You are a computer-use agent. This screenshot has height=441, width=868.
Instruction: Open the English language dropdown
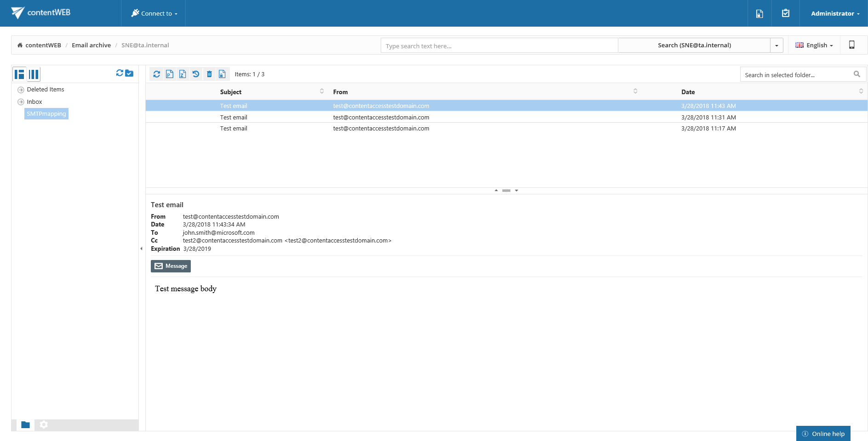click(x=814, y=45)
